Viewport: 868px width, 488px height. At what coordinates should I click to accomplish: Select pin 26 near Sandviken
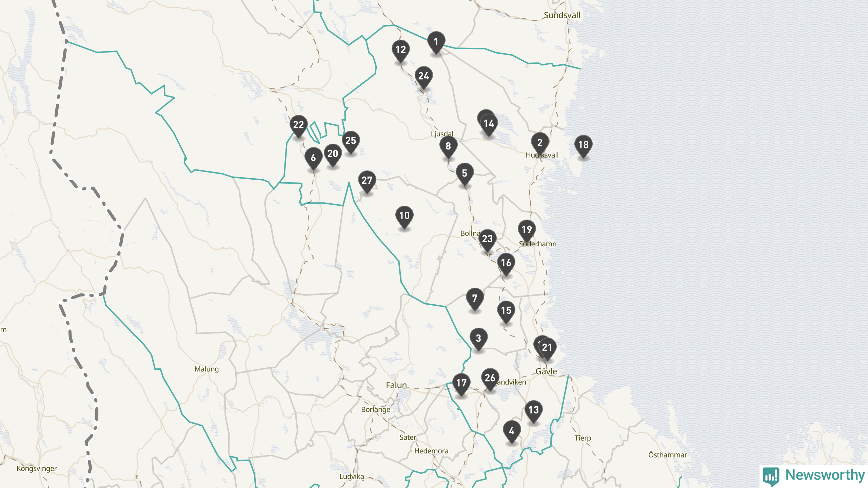click(x=490, y=379)
